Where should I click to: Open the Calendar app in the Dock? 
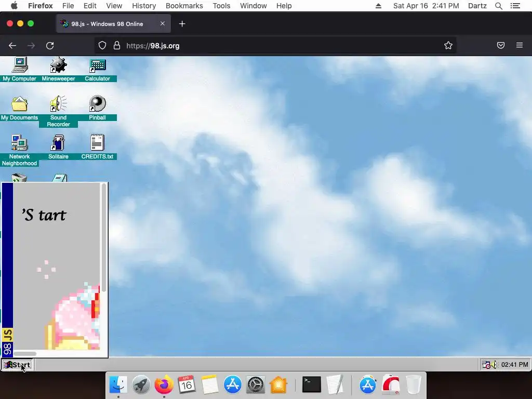coord(187,385)
